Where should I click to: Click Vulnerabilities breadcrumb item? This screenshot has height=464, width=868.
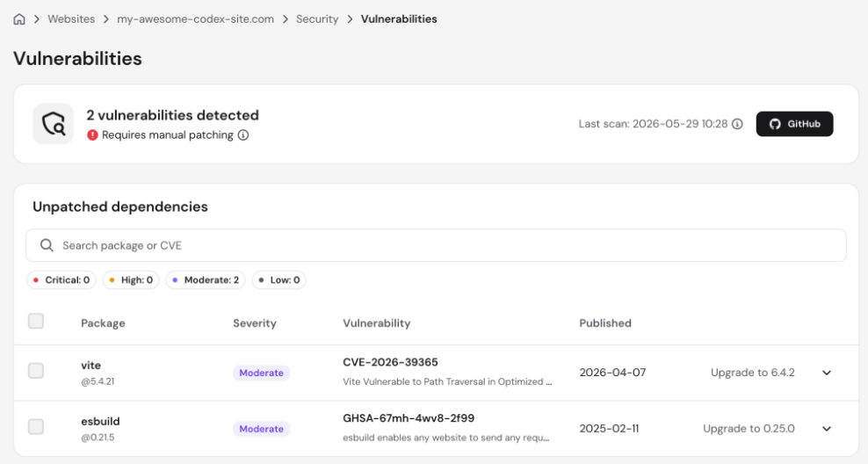pyautogui.click(x=399, y=18)
